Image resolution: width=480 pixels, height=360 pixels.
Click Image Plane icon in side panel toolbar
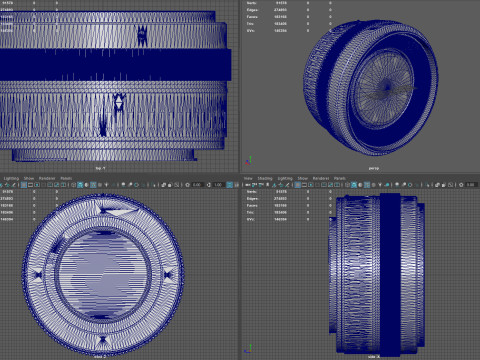(274, 184)
